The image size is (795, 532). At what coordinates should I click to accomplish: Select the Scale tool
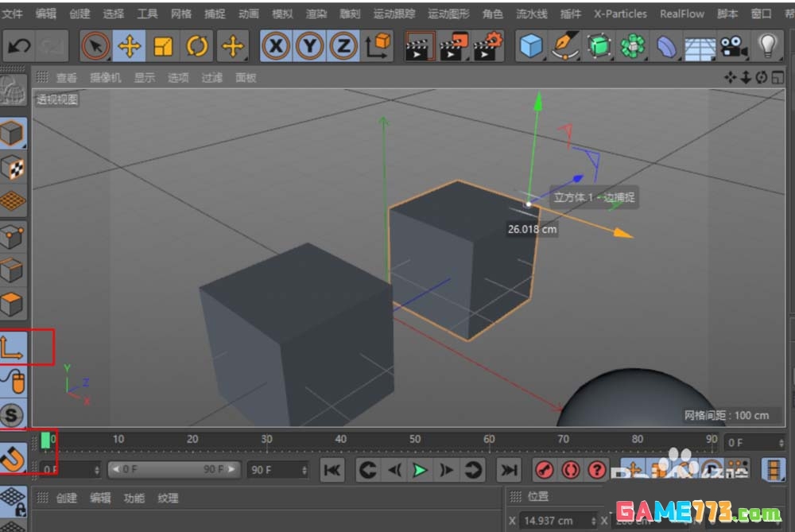pos(162,46)
